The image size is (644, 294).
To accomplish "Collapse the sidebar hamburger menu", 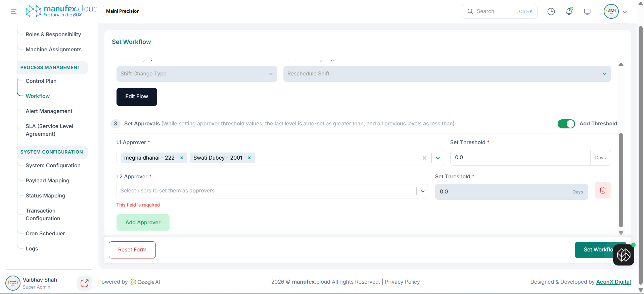I will (13, 11).
